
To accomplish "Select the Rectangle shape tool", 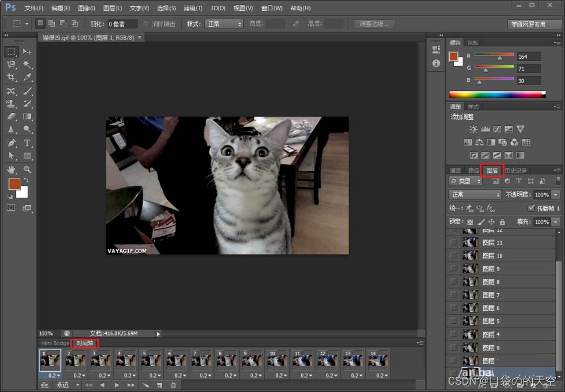I will (27, 156).
